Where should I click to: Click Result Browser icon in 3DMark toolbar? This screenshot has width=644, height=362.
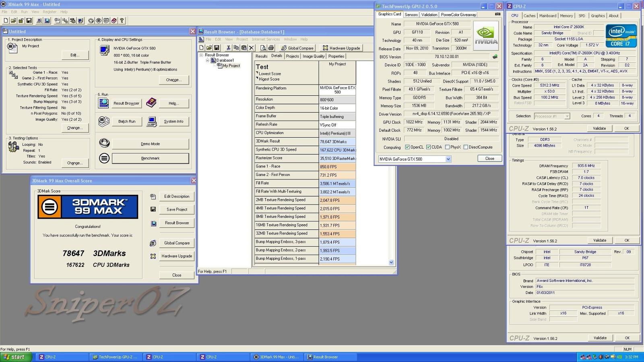point(47,20)
